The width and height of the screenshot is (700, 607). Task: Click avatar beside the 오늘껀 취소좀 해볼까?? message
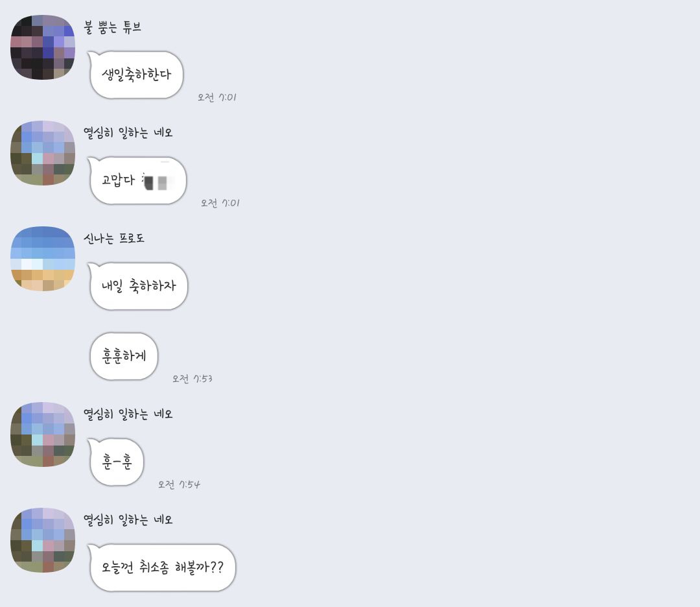tap(43, 540)
